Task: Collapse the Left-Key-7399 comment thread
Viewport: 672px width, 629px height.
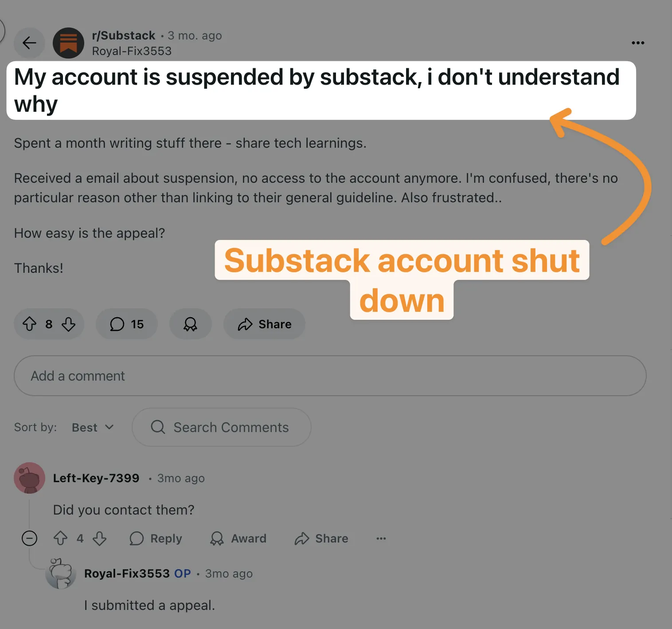Action: point(30,539)
